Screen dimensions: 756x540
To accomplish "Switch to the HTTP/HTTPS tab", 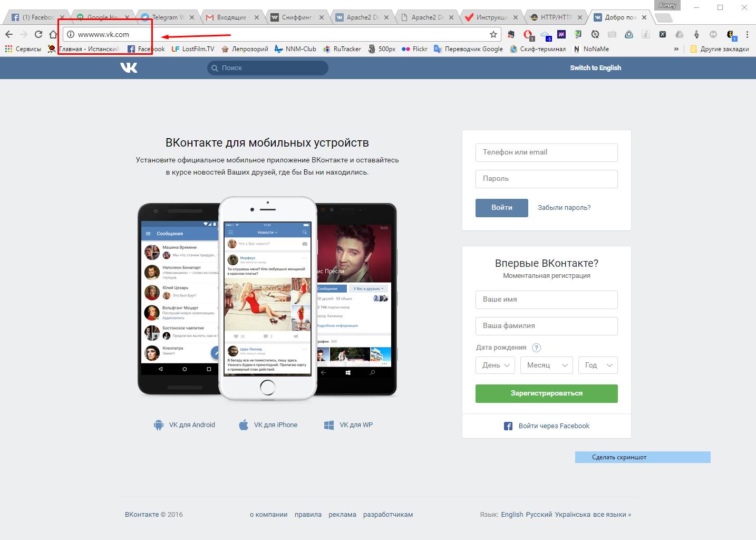I will point(555,17).
